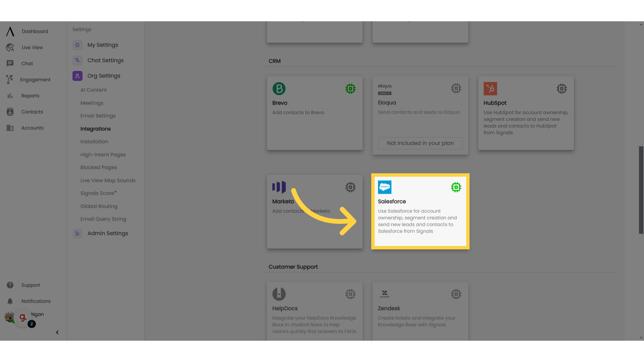Expand the Chat Settings section
The image size is (644, 362).
pos(105,60)
